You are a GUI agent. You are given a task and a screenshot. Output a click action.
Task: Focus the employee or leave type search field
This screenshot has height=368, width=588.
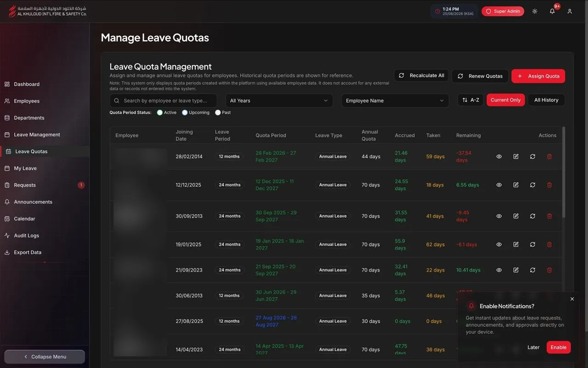pyautogui.click(x=163, y=100)
